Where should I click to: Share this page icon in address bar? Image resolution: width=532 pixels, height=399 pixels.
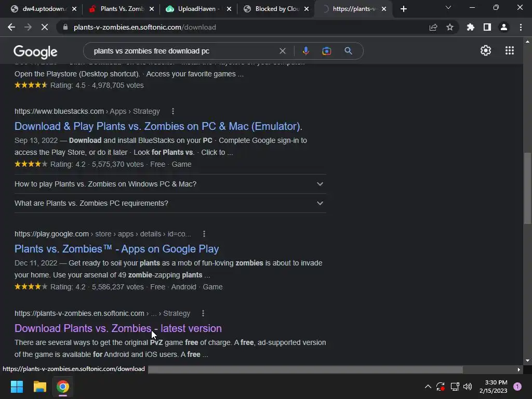point(433,27)
